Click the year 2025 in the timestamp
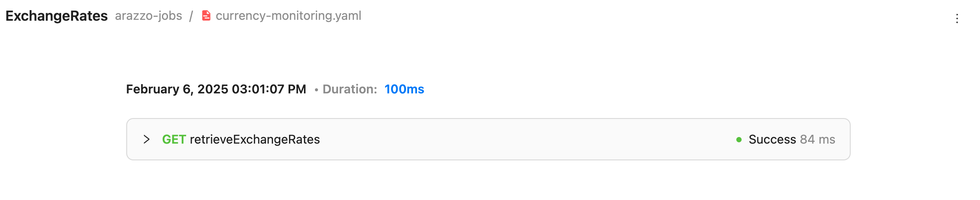Screen dimensions: 980x200 212,89
